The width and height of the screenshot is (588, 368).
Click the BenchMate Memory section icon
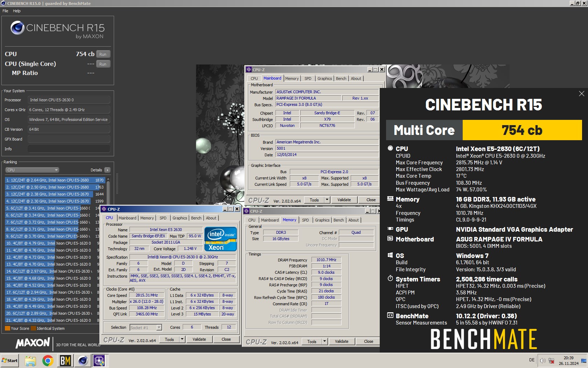click(x=390, y=199)
